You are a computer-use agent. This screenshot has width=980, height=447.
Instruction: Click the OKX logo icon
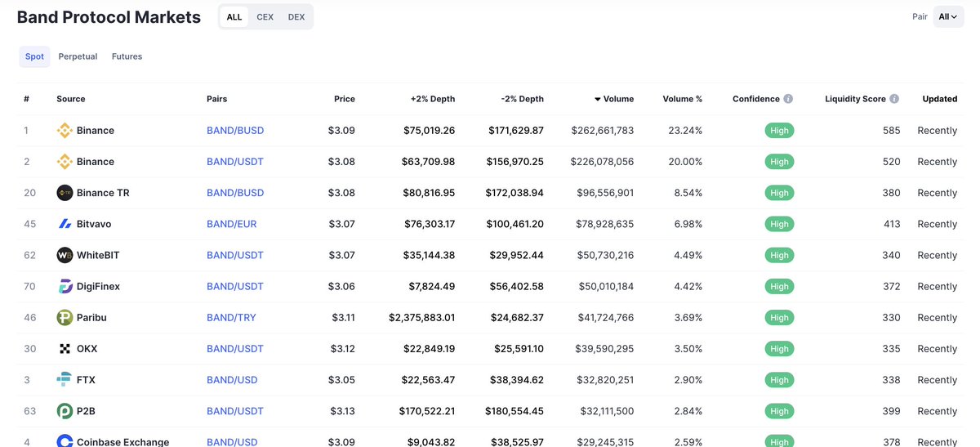pyautogui.click(x=65, y=349)
